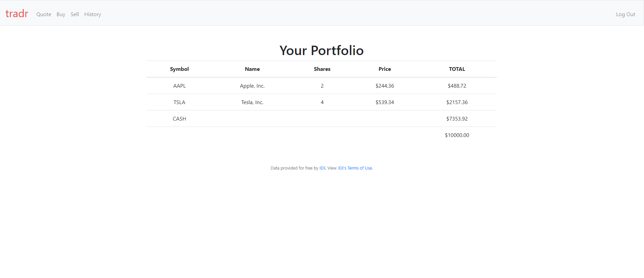The image size is (644, 278).
Task: Click the Your Portfolio heading
Action: (322, 50)
